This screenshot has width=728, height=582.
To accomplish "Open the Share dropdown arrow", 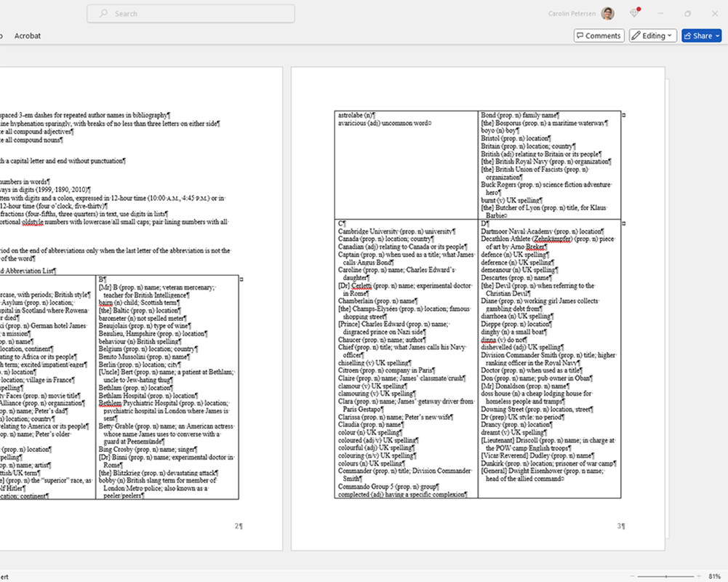I will tap(718, 36).
